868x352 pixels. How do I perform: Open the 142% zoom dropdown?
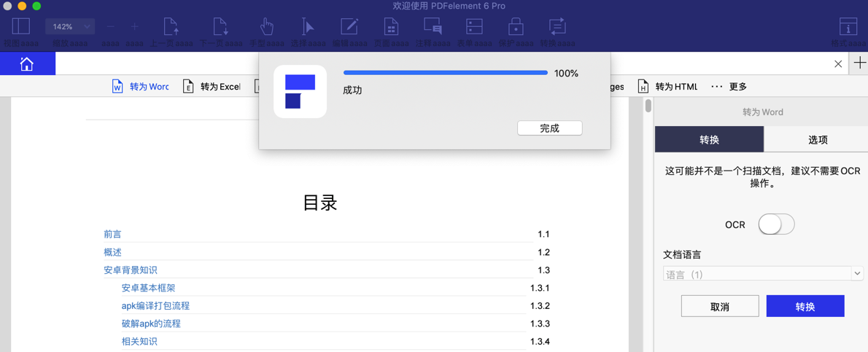70,27
